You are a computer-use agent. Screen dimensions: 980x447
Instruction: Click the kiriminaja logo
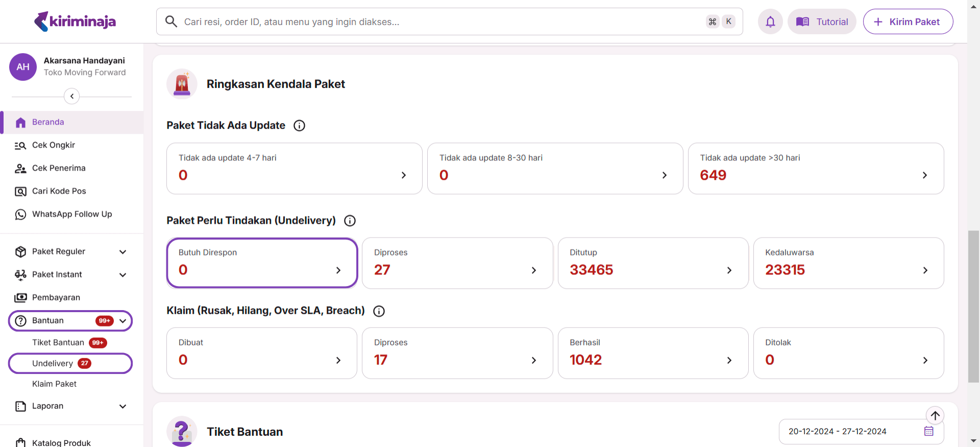[75, 21]
